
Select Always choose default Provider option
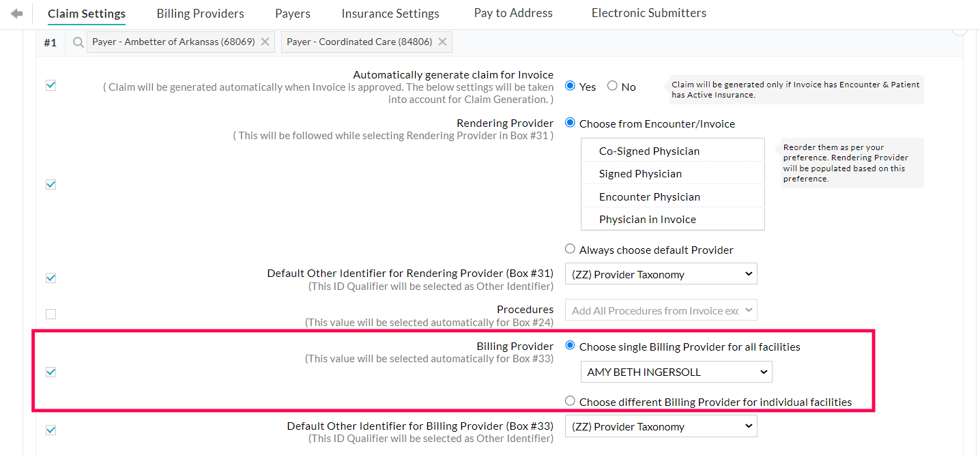click(x=570, y=249)
